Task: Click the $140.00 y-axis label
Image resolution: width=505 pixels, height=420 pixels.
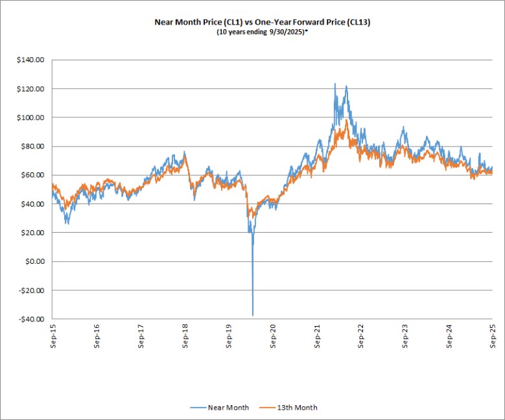Action: point(30,60)
